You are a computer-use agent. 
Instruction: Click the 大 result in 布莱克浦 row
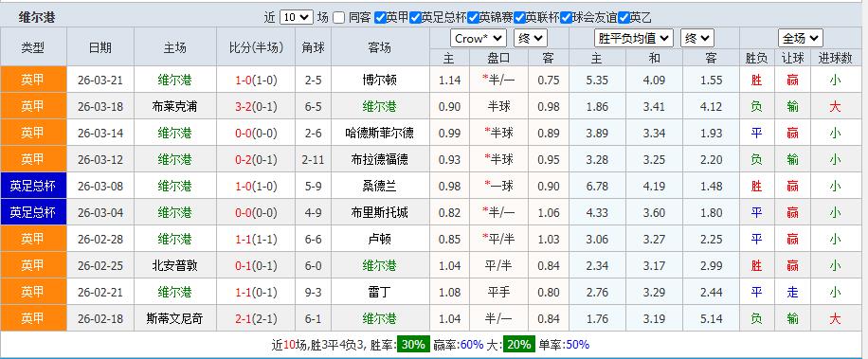(835, 107)
